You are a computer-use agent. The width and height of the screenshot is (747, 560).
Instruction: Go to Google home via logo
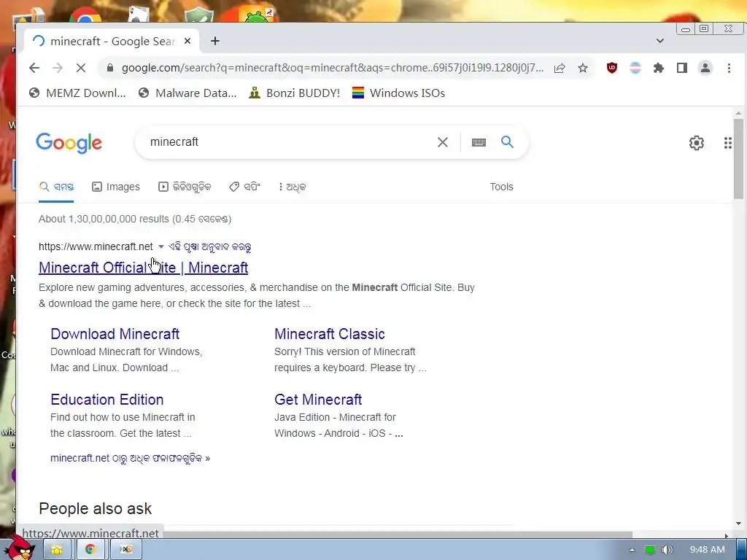(x=69, y=142)
